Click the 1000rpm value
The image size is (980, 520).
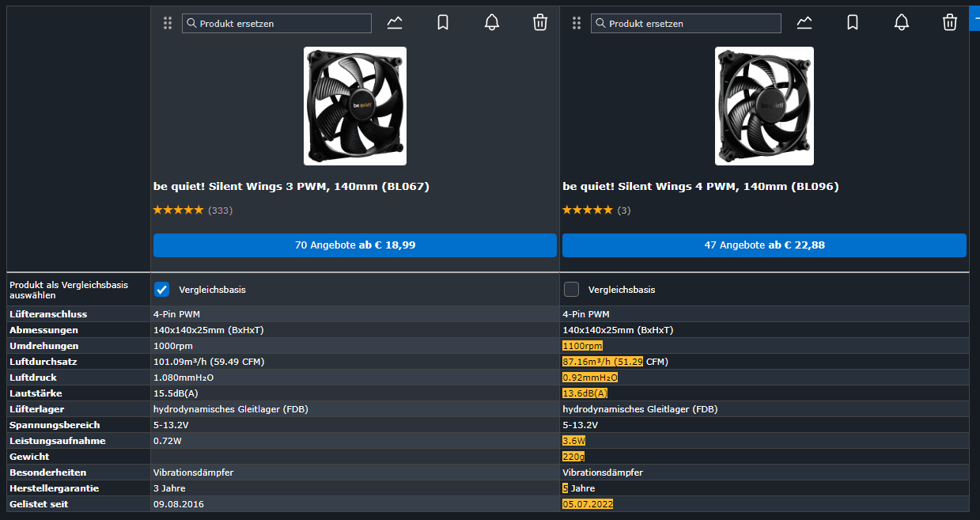173,346
